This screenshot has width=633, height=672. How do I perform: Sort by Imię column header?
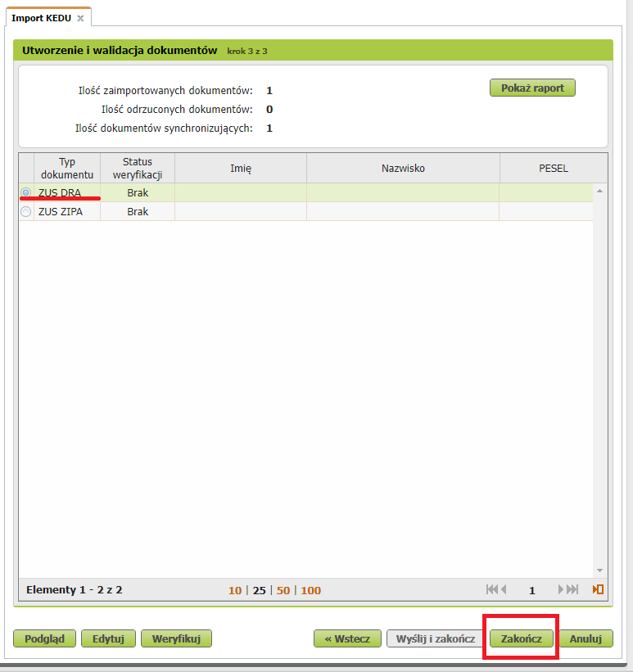coord(241,168)
